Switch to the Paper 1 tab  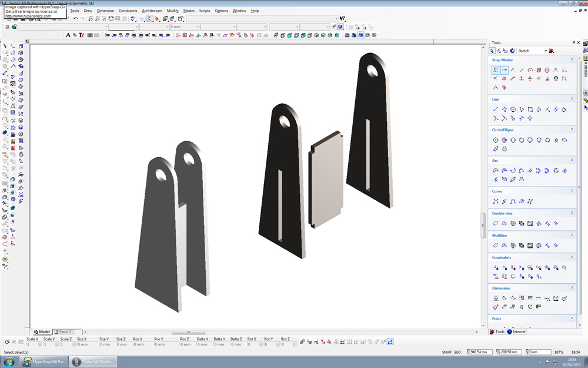click(x=64, y=332)
